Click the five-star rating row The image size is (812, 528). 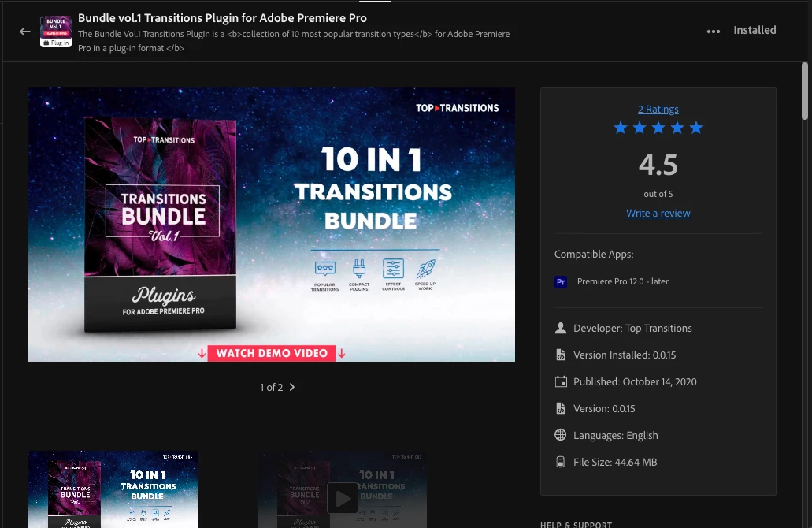point(658,128)
